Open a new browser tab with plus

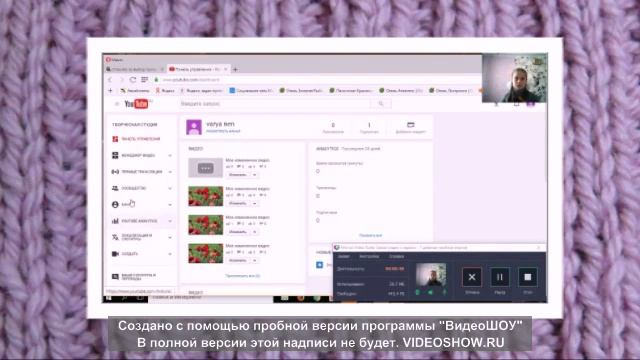[x=235, y=69]
